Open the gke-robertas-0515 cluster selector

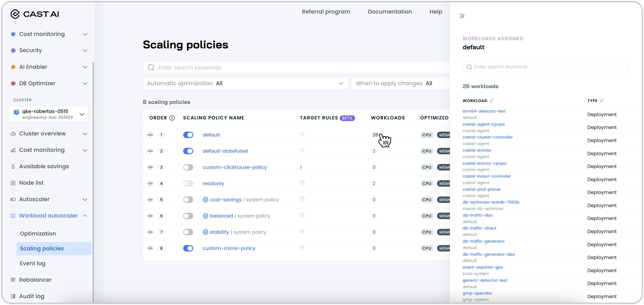coord(48,114)
